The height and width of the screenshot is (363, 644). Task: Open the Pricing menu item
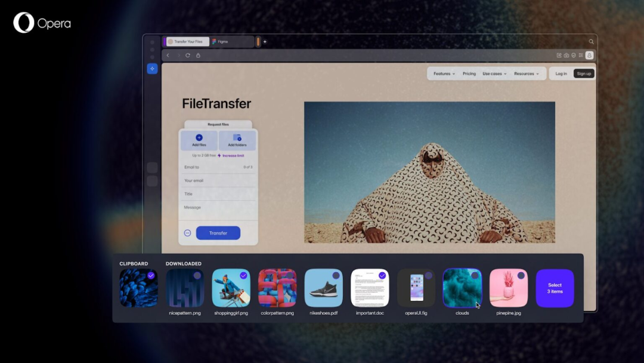pyautogui.click(x=469, y=74)
